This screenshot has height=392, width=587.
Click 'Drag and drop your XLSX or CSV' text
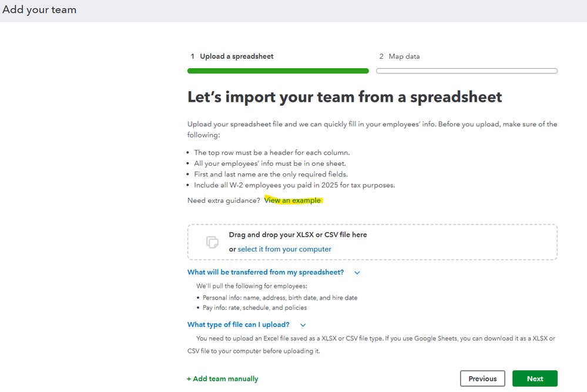[298, 234]
